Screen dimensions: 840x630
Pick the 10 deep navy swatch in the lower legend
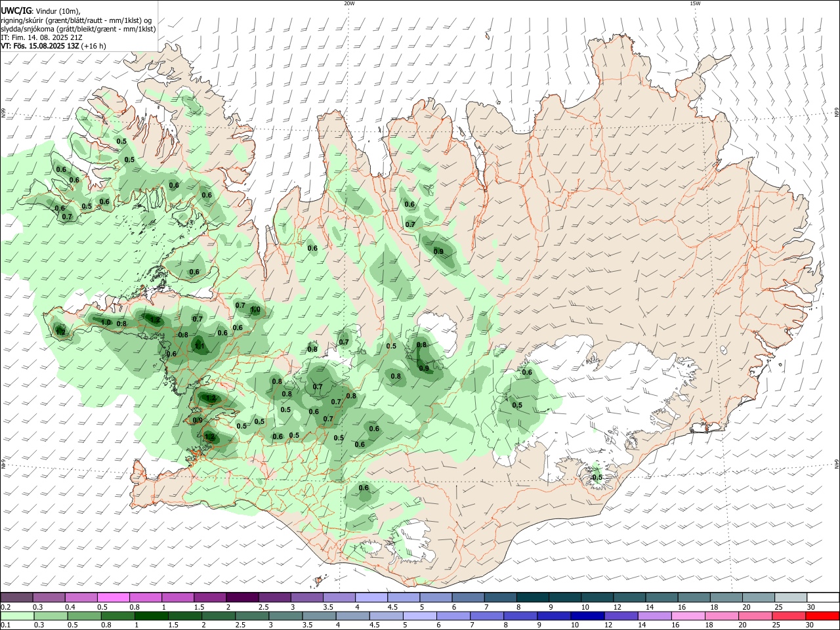coord(587,616)
